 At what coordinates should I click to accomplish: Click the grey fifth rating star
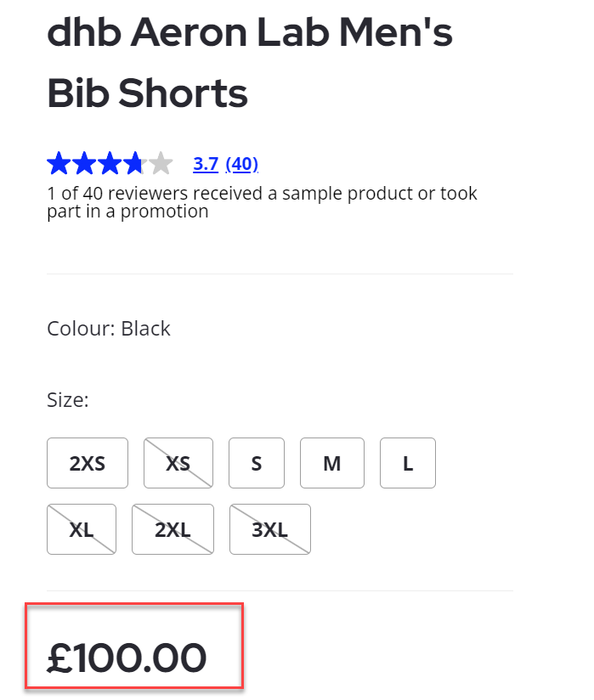tap(161, 163)
